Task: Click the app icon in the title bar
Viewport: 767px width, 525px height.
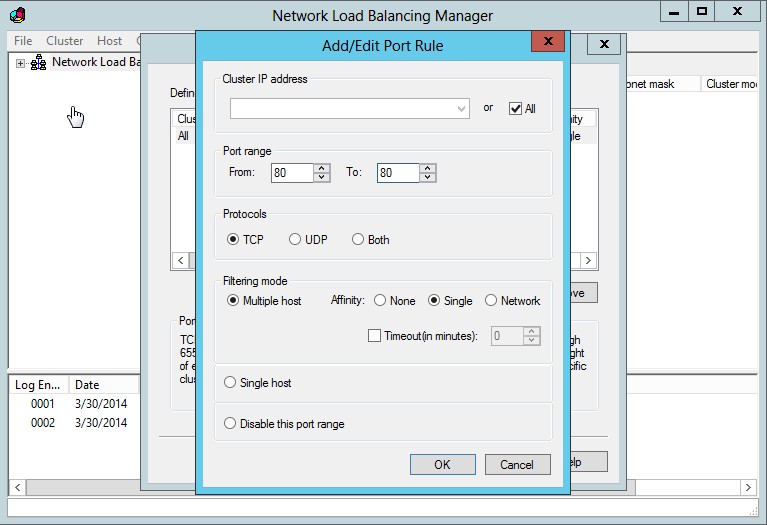Action: tap(17, 15)
